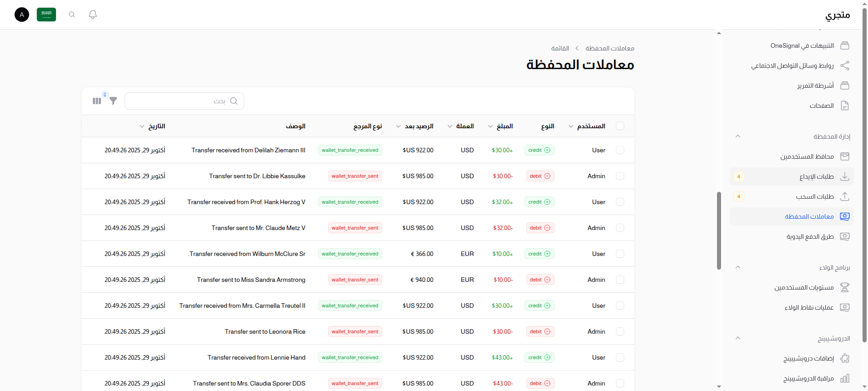The height and width of the screenshot is (391, 868).
Task: Collapse the برنامج الولاء sidebar group
Action: [x=738, y=267]
